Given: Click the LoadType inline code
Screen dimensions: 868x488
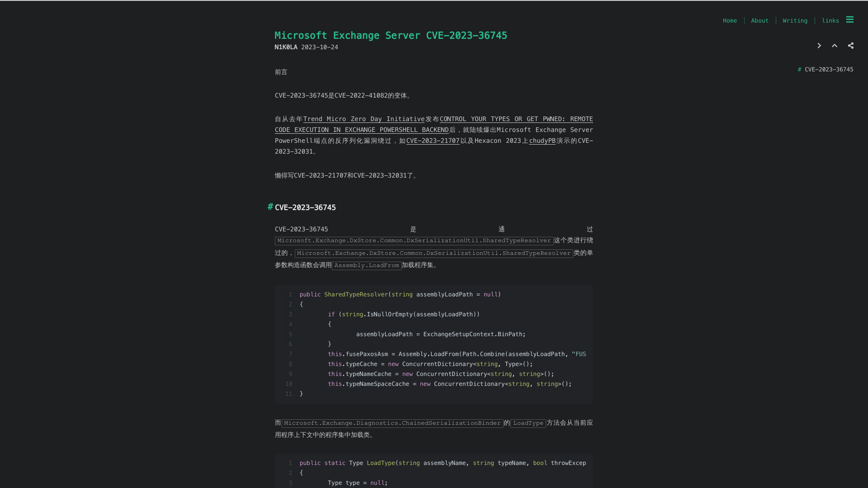Looking at the screenshot, I should coord(528,423).
